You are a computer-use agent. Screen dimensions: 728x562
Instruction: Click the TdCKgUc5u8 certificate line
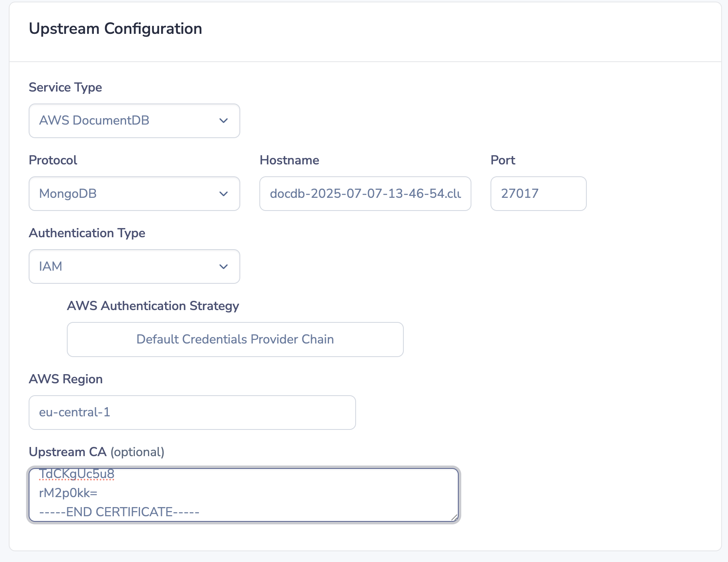pos(77,474)
